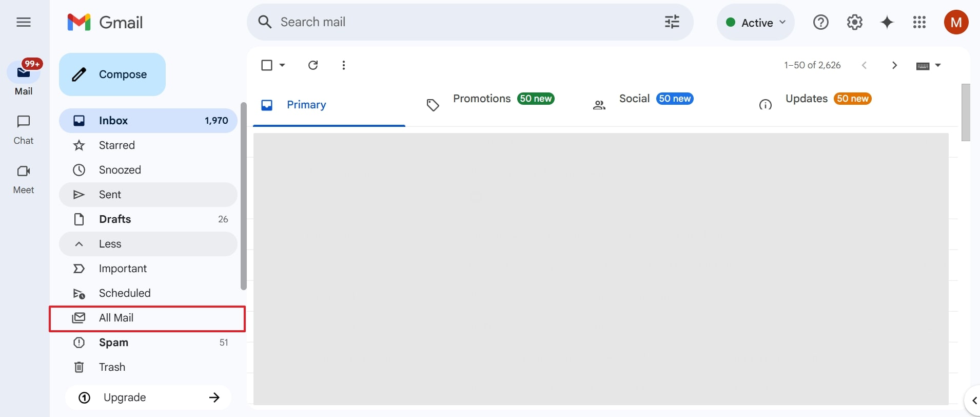Open search filter options icon
980x417 pixels.
[x=672, y=22]
